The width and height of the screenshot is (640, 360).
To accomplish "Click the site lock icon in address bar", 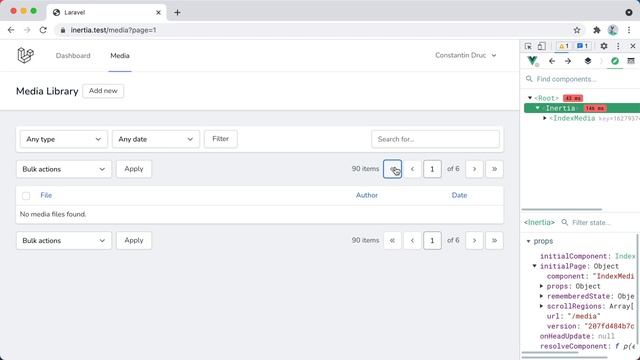I will click(62, 30).
